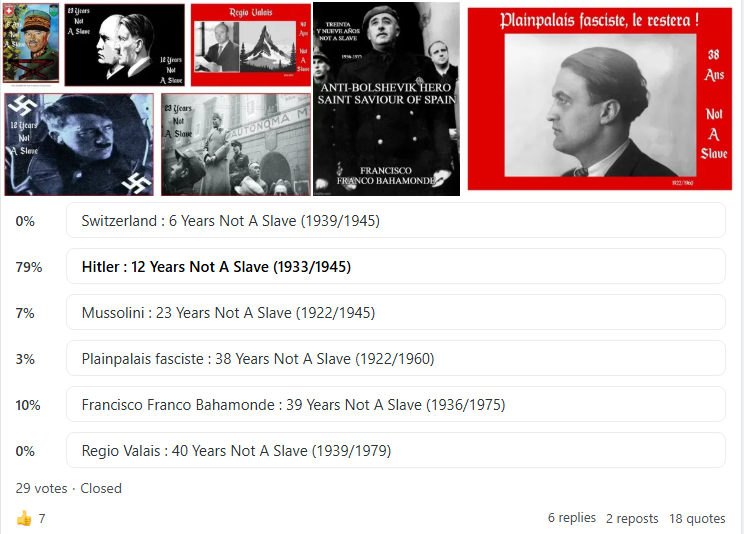Image resolution: width=744 pixels, height=534 pixels.
Task: Open the large red Plainpalais image
Action: pyautogui.click(x=600, y=99)
